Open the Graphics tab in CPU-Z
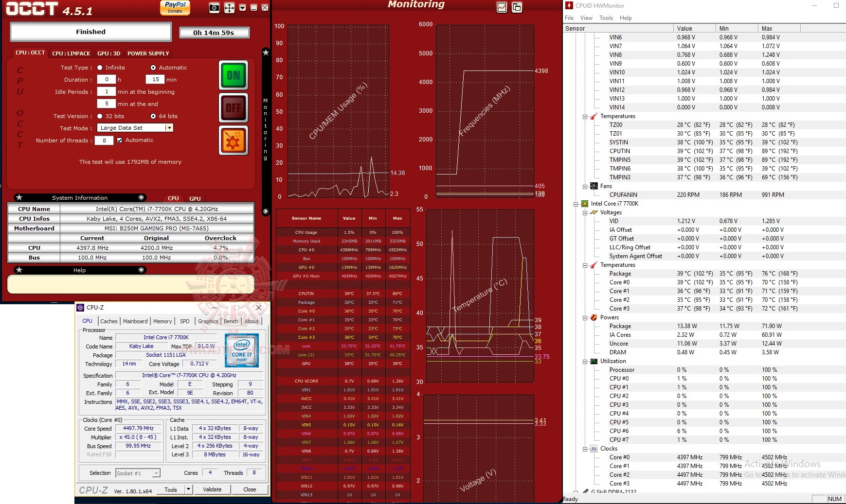The width and height of the screenshot is (846, 504). (208, 321)
